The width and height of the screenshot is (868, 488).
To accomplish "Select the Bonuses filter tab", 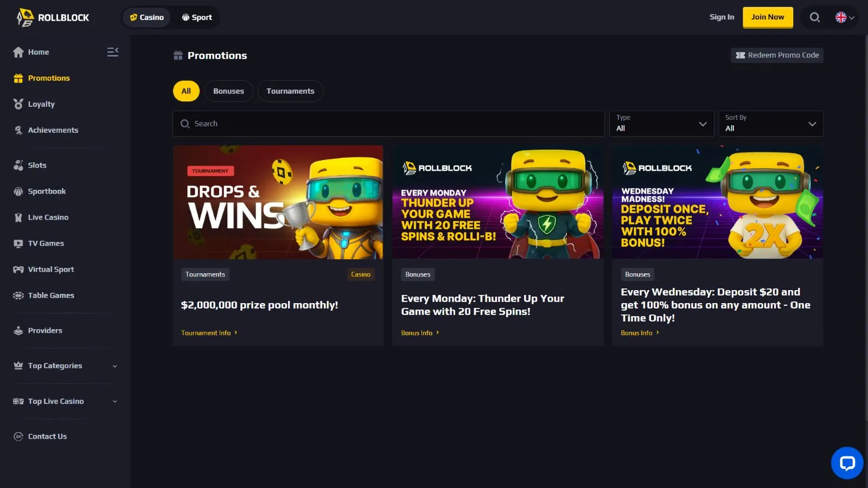I will point(228,91).
